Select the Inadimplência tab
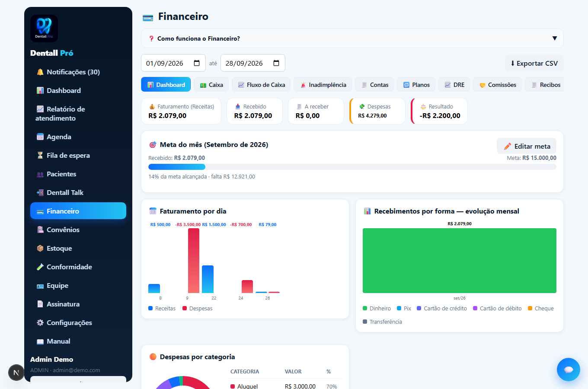This screenshot has width=588, height=389. [x=323, y=85]
